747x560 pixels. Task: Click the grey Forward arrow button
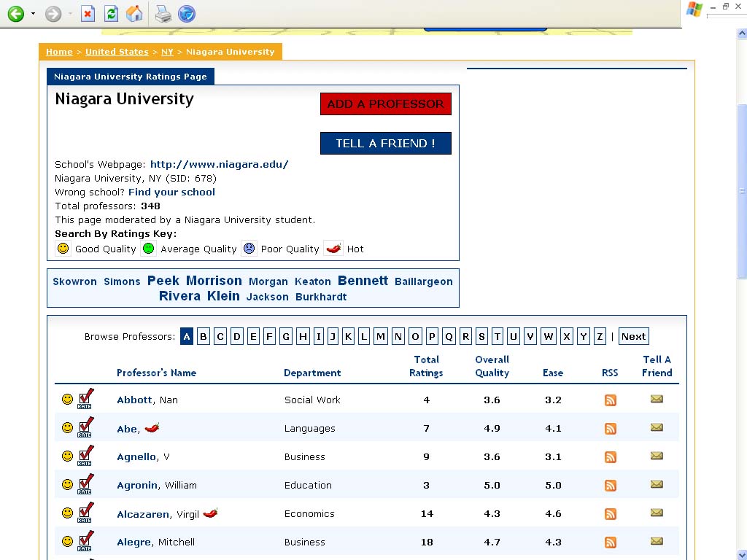coord(53,14)
